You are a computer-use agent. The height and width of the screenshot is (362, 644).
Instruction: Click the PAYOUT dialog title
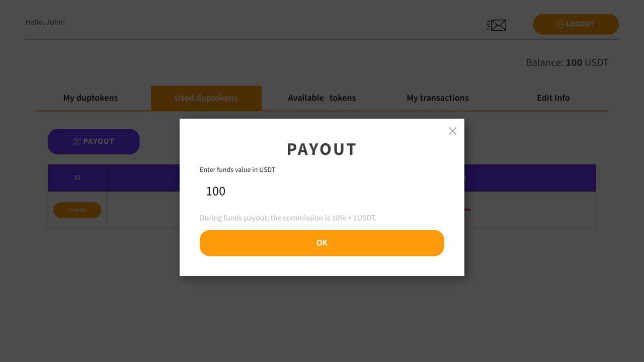pyautogui.click(x=322, y=149)
